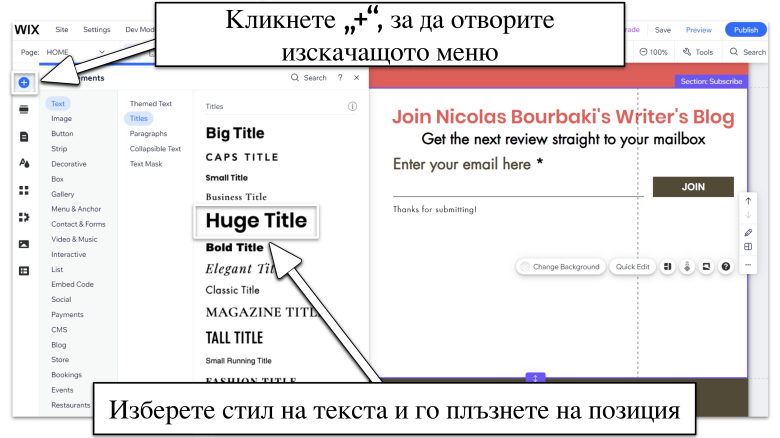Image resolution: width=780 pixels, height=438 pixels.
Task: Select the Payments category
Action: (x=67, y=315)
